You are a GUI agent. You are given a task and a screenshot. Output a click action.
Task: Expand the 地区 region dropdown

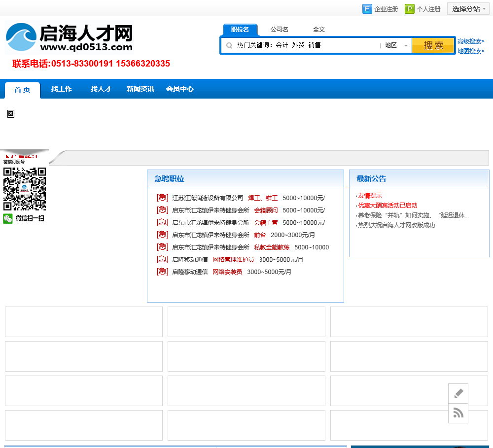[396, 45]
